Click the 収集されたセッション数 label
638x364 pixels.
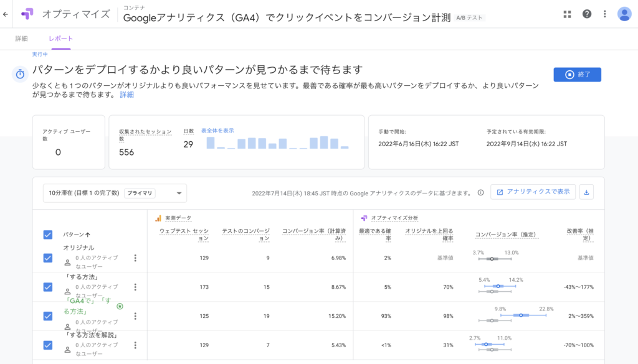pyautogui.click(x=145, y=135)
